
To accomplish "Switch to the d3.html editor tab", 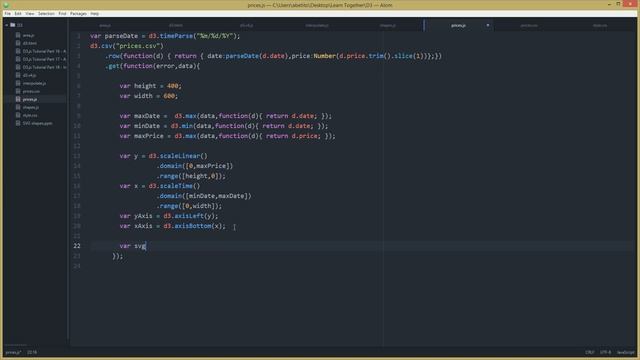I will point(176,25).
